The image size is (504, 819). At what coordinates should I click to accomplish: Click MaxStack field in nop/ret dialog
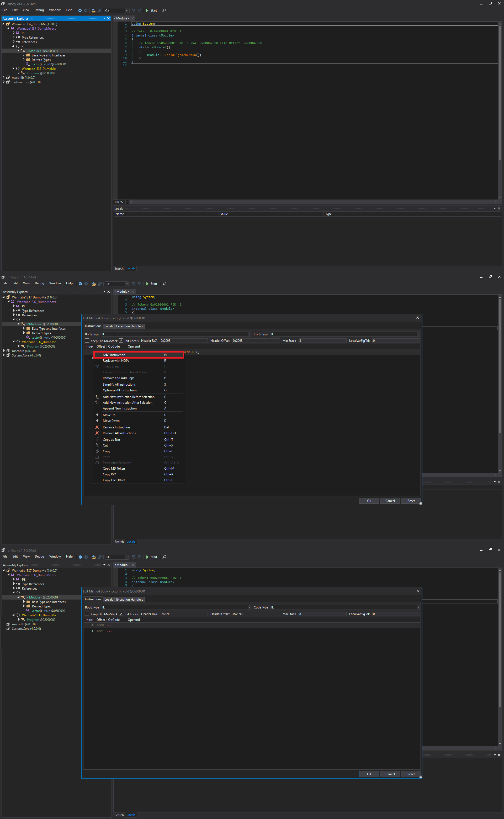pos(322,614)
